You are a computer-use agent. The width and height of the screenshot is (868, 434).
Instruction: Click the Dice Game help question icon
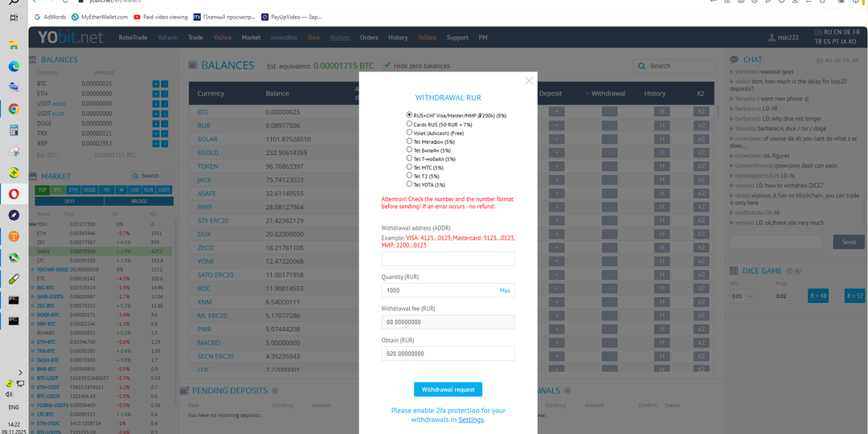pyautogui.click(x=790, y=272)
